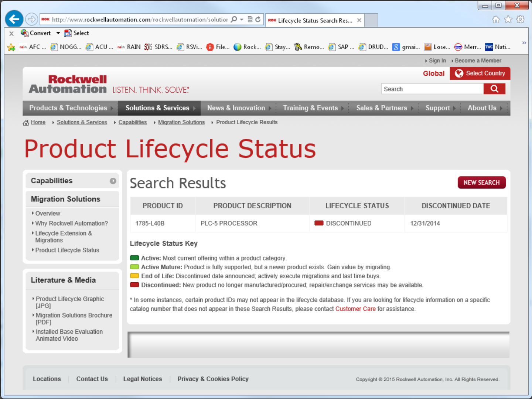Open the Training & Events menu
The image size is (532, 399).
click(313, 108)
